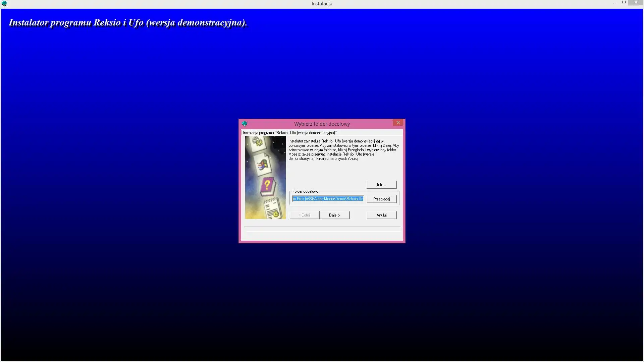Minimize the Instalacja window
Screen dimensions: 644x362
point(614,3)
